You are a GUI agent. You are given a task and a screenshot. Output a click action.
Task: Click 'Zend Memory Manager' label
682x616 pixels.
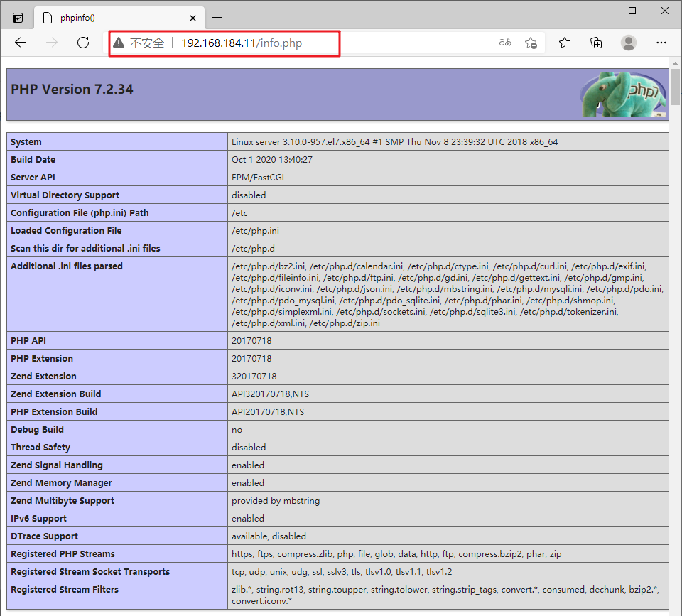pyautogui.click(x=61, y=483)
